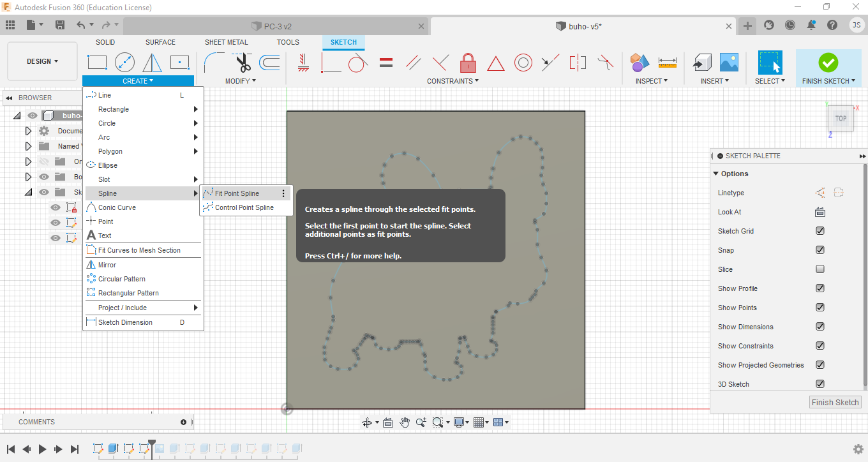Screen dimensions: 868x462
Task: Select the Concentric constraint icon
Action: pyautogui.click(x=523, y=62)
